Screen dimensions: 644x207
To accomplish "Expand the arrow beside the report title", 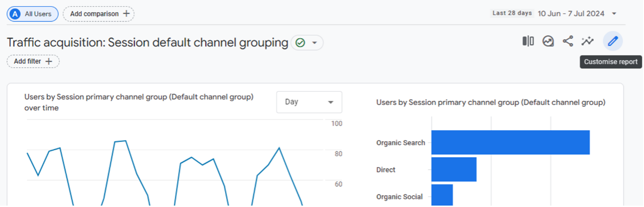I will tap(315, 43).
